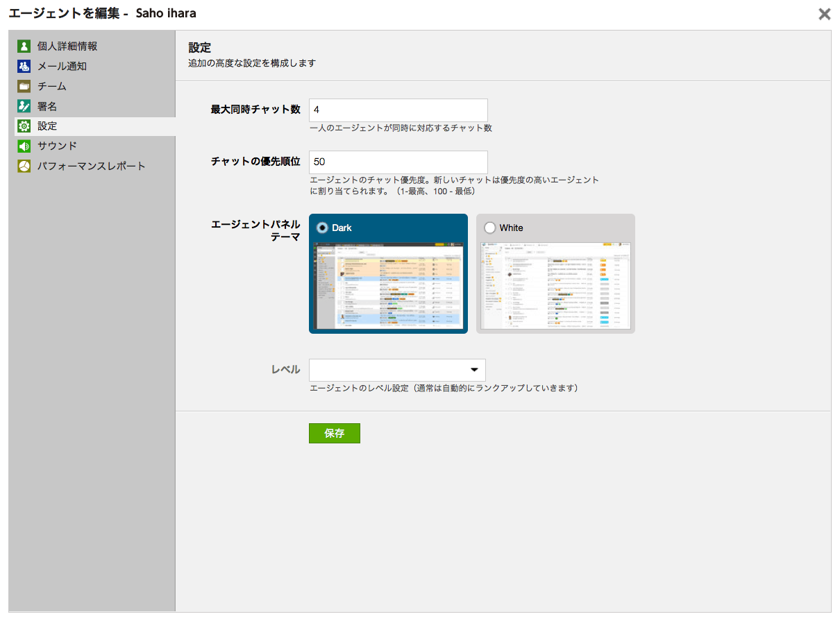
Task: Select the Dark theme radio button
Action: point(322,228)
